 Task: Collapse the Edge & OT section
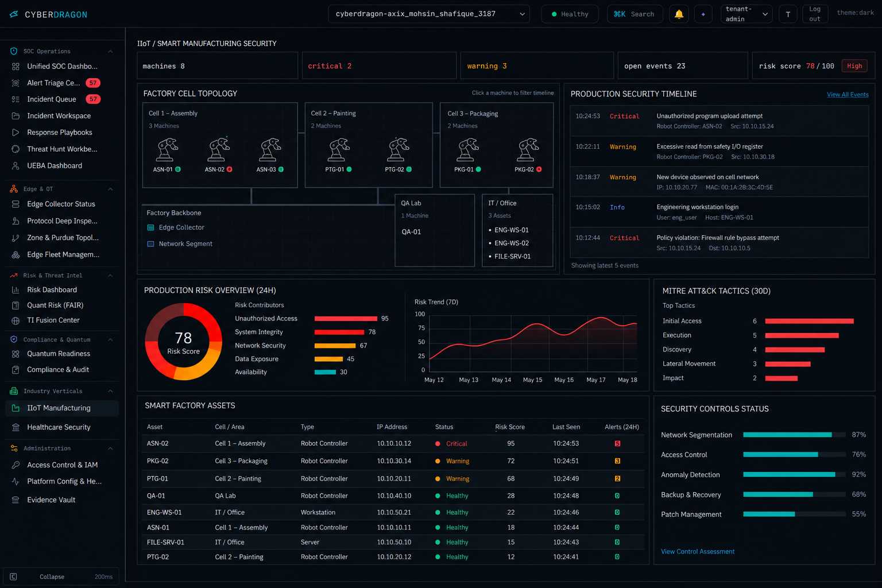(110, 189)
